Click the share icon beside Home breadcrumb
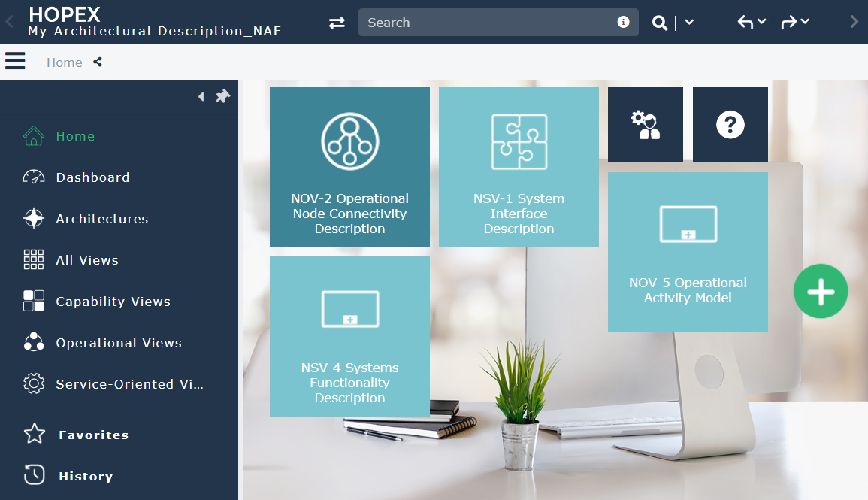This screenshot has width=868, height=500. click(x=98, y=62)
